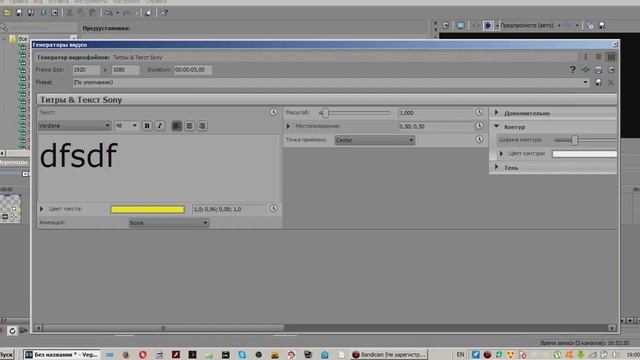Open the anchor point Center dropdown

[375, 140]
